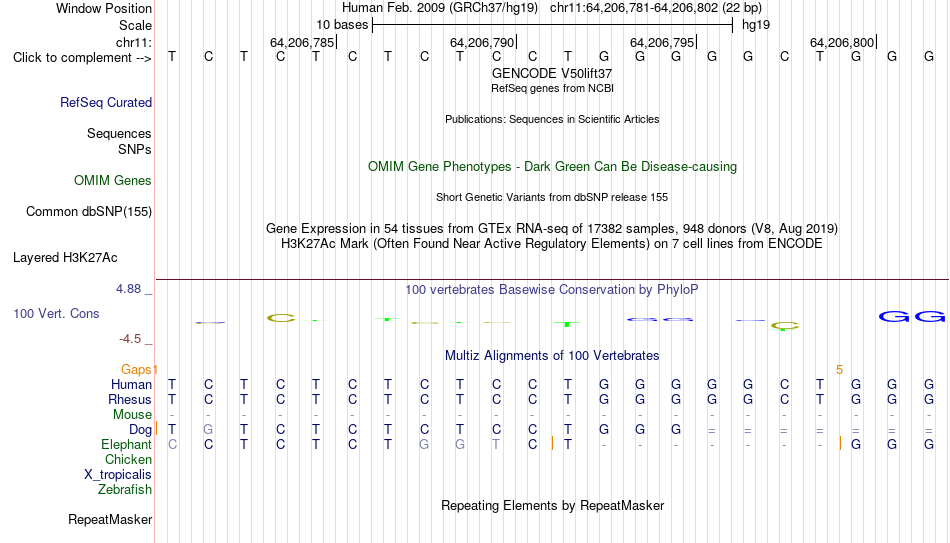Click the Zebrafish species row label
The height and width of the screenshot is (543, 950).
coord(125,490)
